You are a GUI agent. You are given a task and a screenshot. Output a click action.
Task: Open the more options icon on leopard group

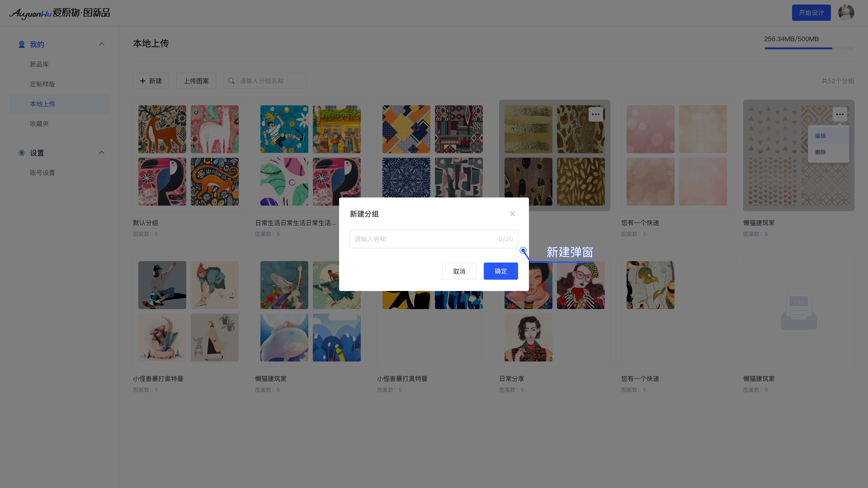point(595,114)
